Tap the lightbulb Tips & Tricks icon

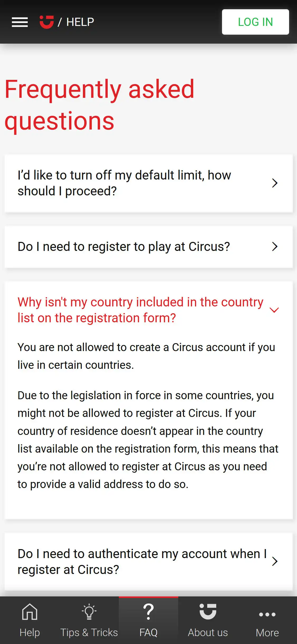click(x=89, y=612)
